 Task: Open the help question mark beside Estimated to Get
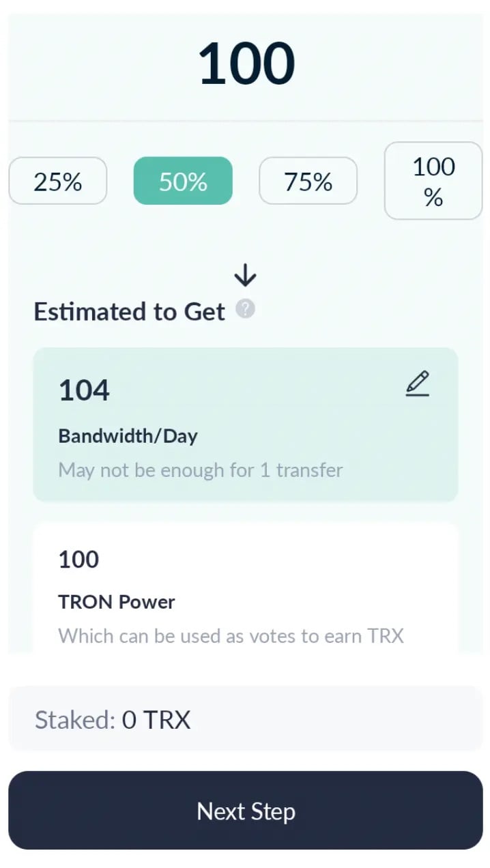coord(245,309)
